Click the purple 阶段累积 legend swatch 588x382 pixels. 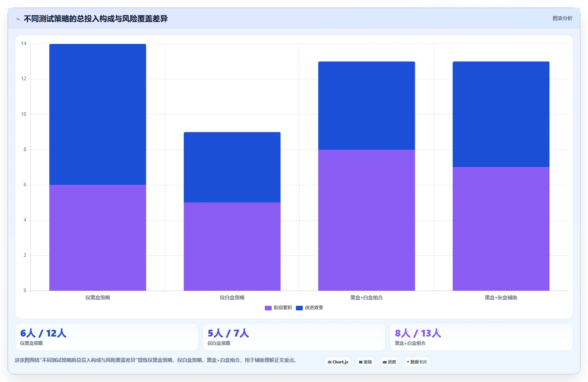pos(268,308)
